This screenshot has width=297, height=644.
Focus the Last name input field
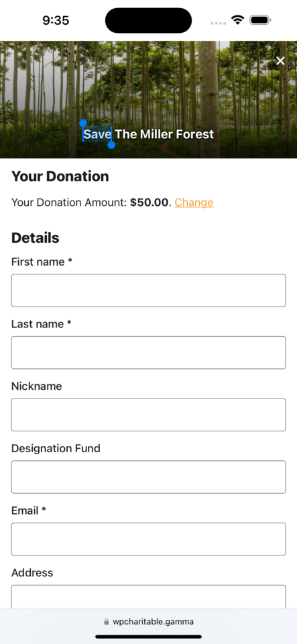[149, 352]
